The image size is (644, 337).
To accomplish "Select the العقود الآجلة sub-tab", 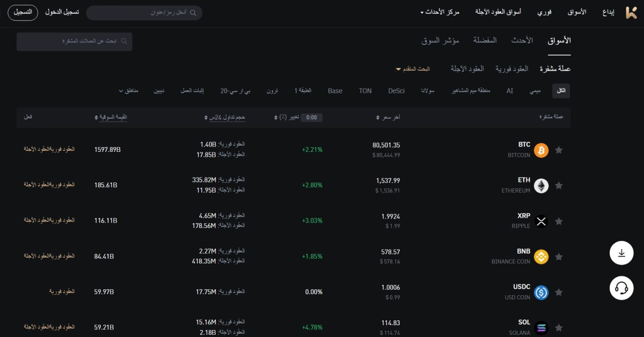I will pos(467,69).
